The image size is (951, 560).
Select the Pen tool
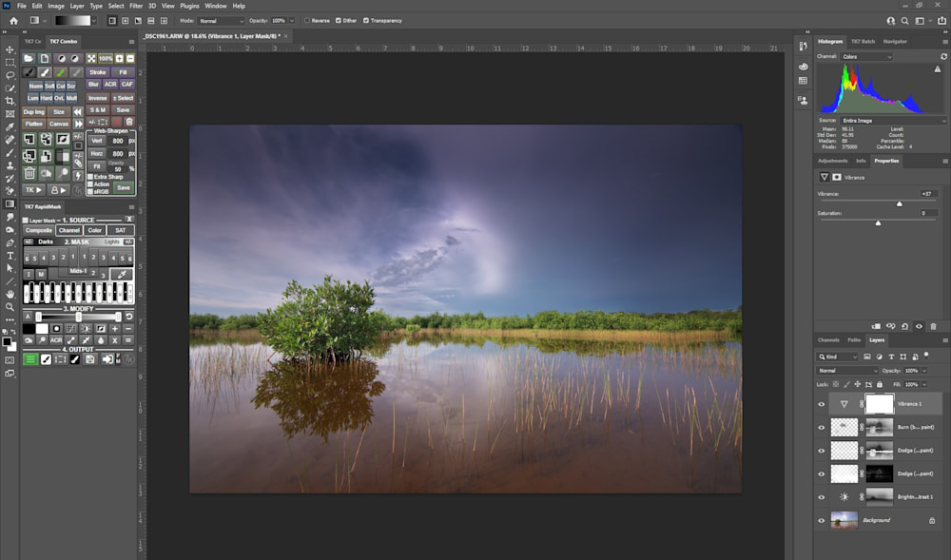(x=10, y=243)
